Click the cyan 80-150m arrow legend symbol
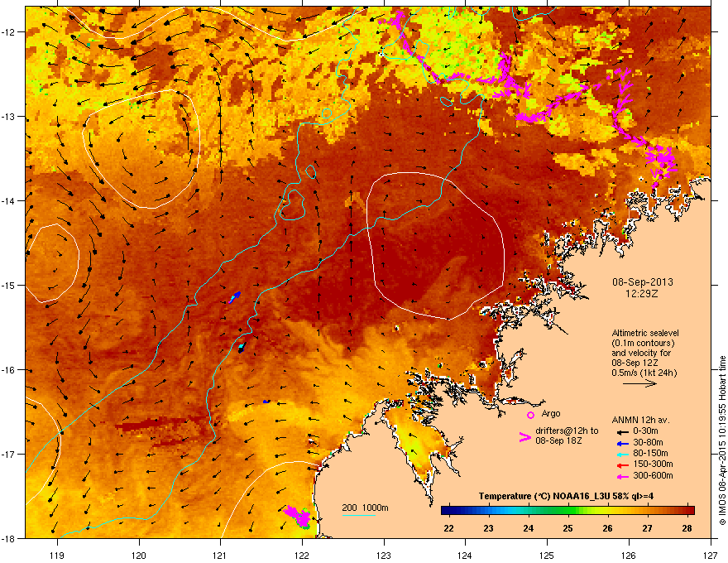The height and width of the screenshot is (563, 728). click(x=622, y=454)
